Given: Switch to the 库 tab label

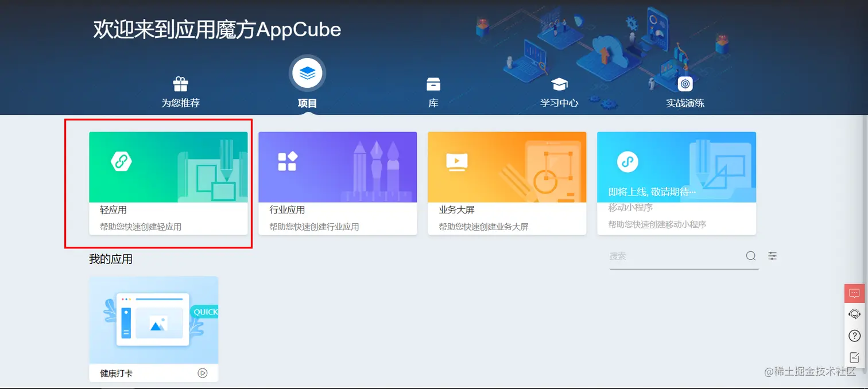Looking at the screenshot, I should point(433,103).
